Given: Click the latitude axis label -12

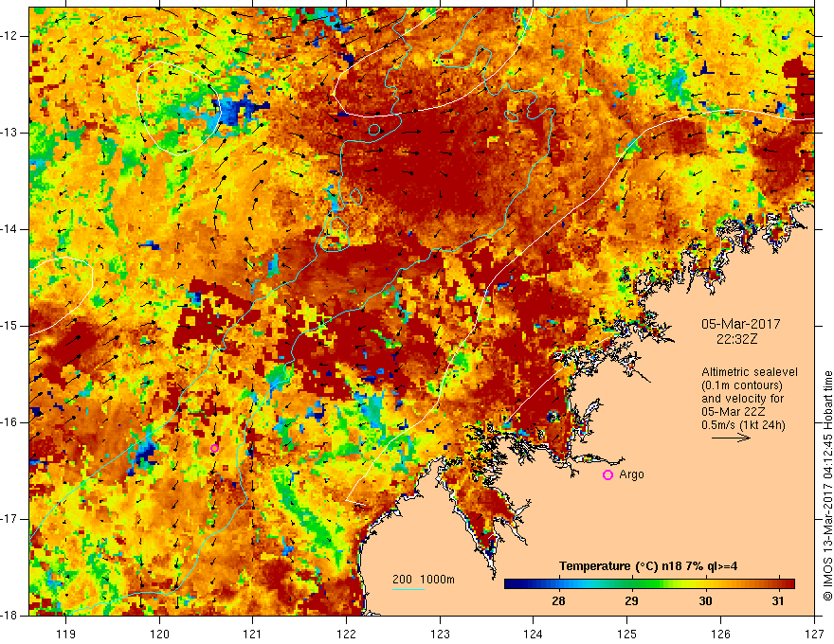Looking at the screenshot, I should pos(9,36).
